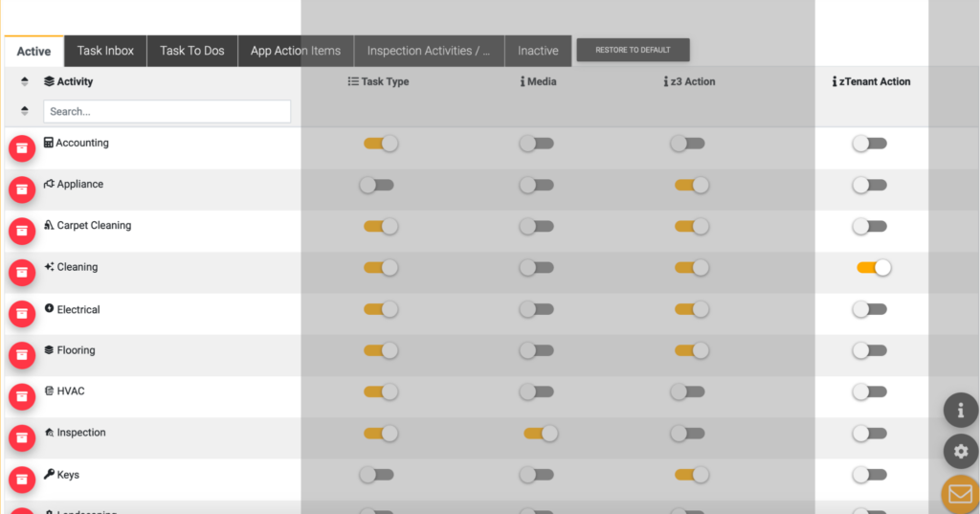Disable Media for Inspection
Screen dimensions: 980x514
541,434
